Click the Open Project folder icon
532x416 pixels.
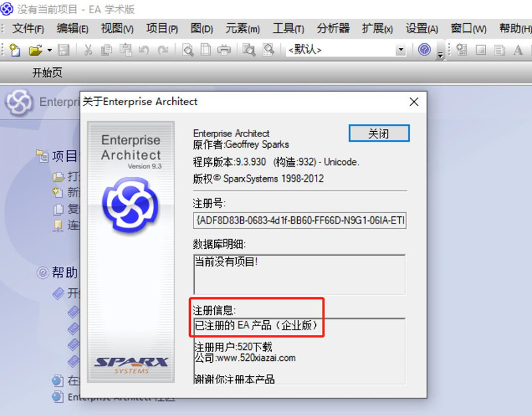[x=36, y=50]
